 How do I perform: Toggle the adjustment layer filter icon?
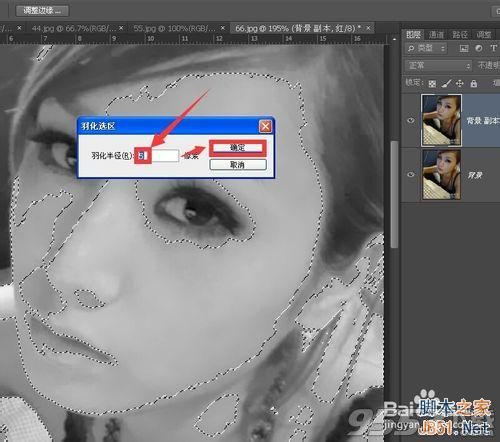(479, 48)
